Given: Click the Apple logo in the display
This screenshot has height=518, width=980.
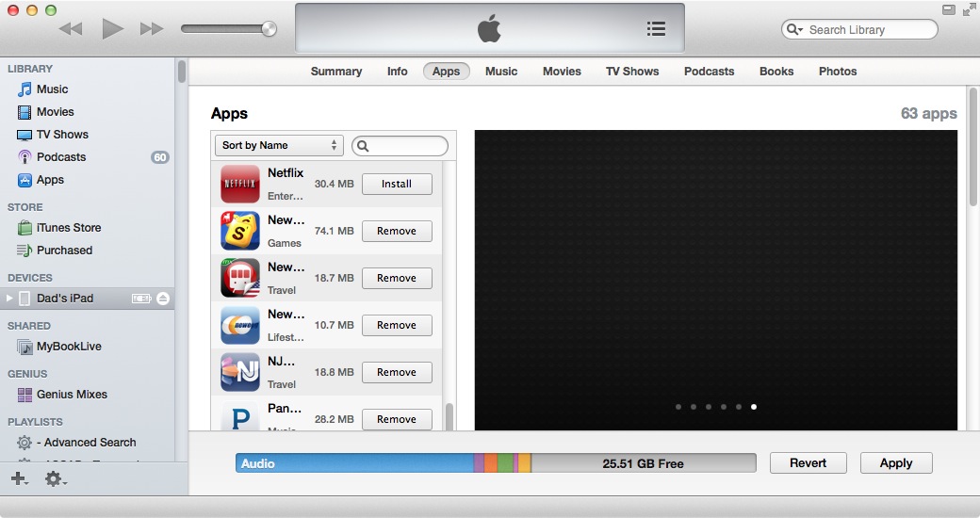Looking at the screenshot, I should coord(489,29).
